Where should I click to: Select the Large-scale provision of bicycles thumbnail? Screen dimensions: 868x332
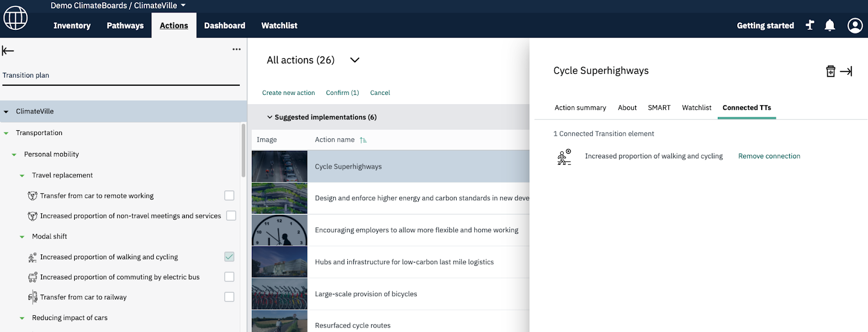pyautogui.click(x=279, y=294)
